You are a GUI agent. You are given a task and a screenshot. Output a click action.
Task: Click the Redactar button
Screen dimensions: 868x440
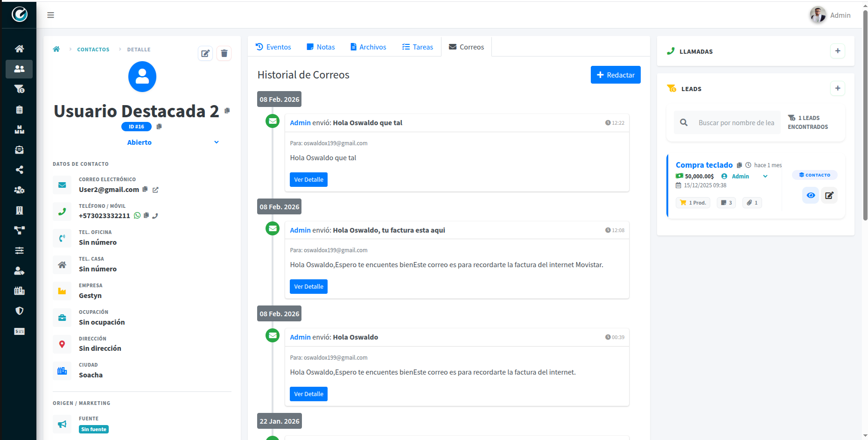pos(616,75)
